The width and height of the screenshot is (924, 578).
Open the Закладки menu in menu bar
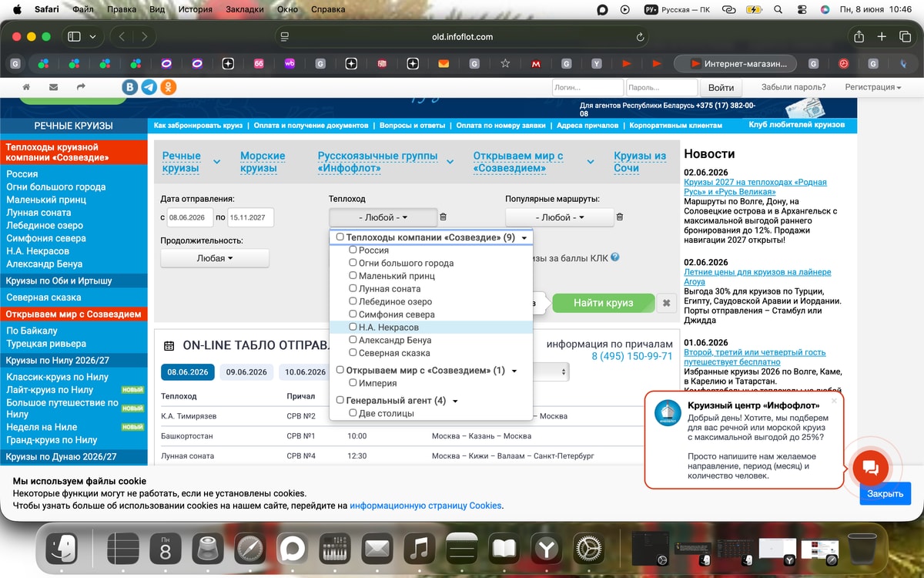[x=244, y=9]
